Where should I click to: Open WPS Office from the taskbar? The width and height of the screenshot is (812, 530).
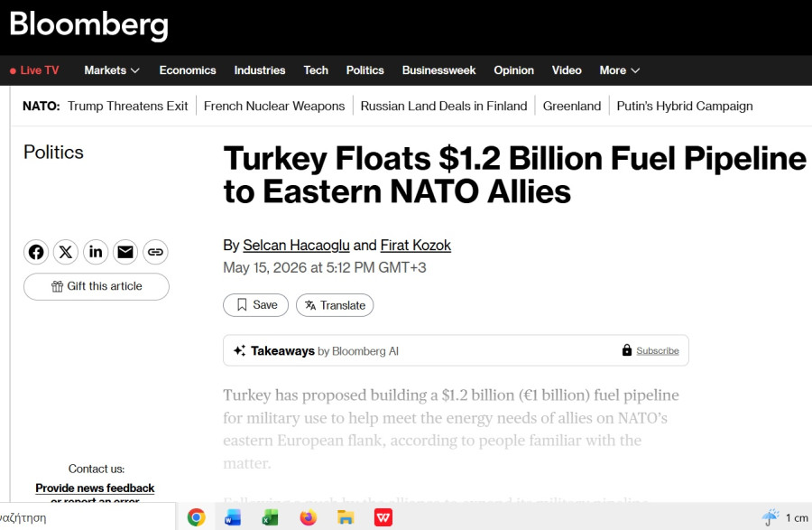click(x=383, y=517)
